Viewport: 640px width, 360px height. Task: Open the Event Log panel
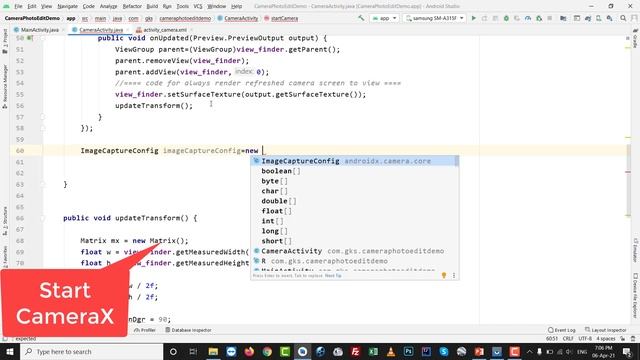(x=562, y=330)
